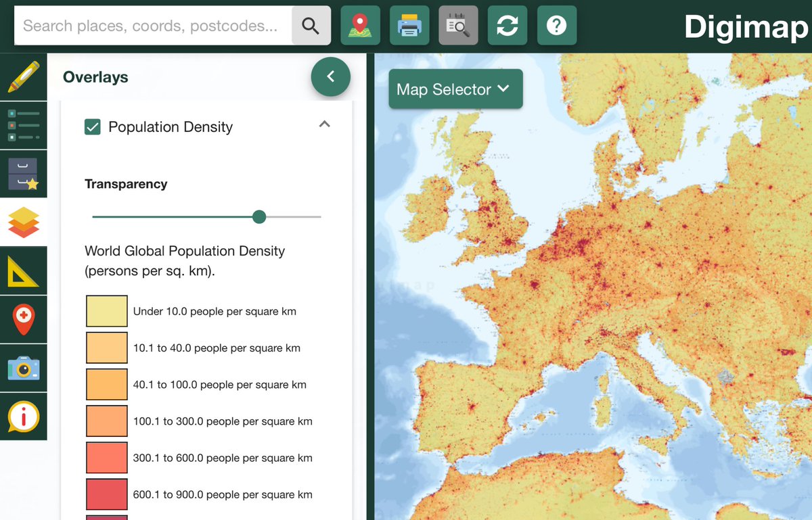Image resolution: width=812 pixels, height=520 pixels.
Task: Collapse the Overlays side panel
Action: click(331, 77)
